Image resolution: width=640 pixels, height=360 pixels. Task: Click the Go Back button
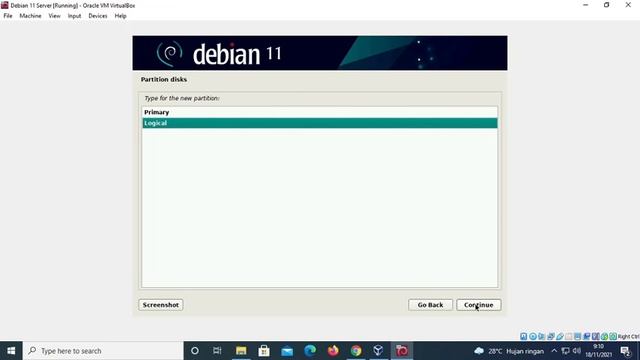(430, 305)
